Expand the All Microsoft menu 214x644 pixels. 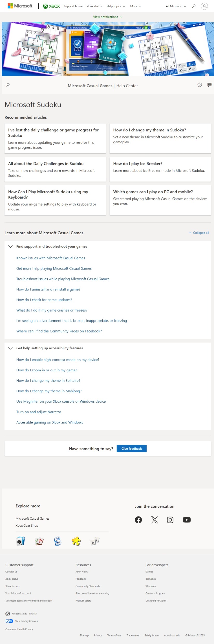176,6
